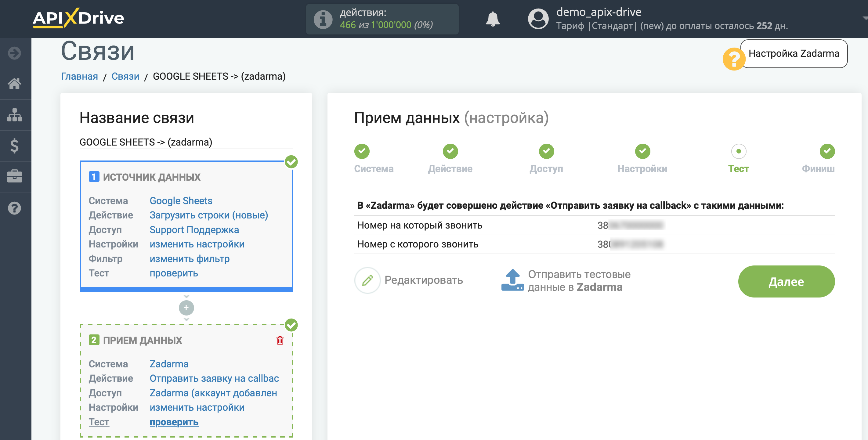This screenshot has height=440, width=868.
Task: Expand the sidebar arrow icon
Action: tap(14, 53)
